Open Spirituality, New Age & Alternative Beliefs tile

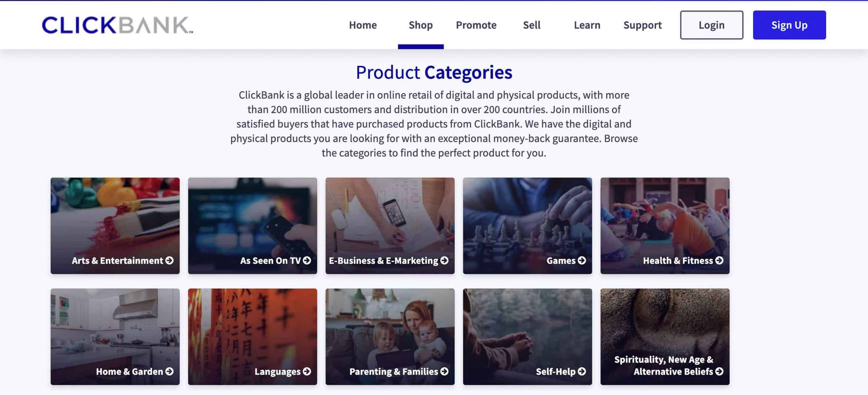(x=665, y=337)
